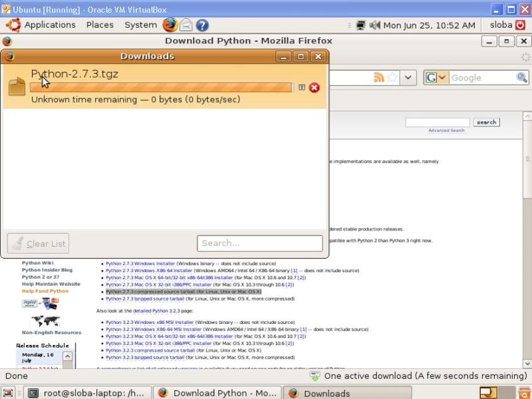Open Python 2.7.3 Mac OS X 64-bit/32-bit installer link

tap(170, 278)
